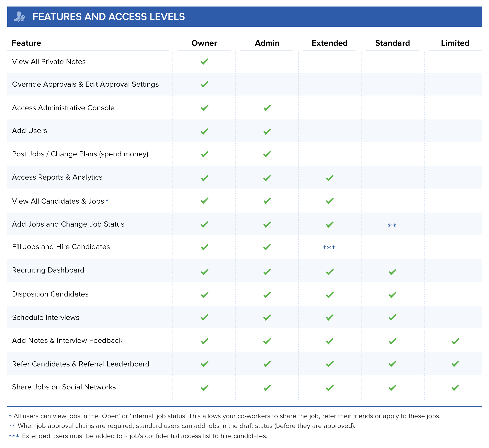Select the Owner column header
Screen dimensions: 489x448
pos(204,43)
